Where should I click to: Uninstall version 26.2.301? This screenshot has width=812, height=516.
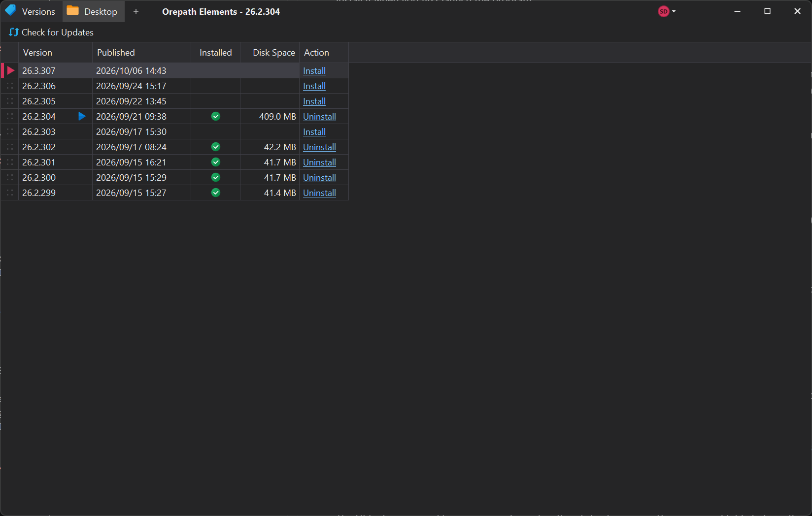point(319,162)
